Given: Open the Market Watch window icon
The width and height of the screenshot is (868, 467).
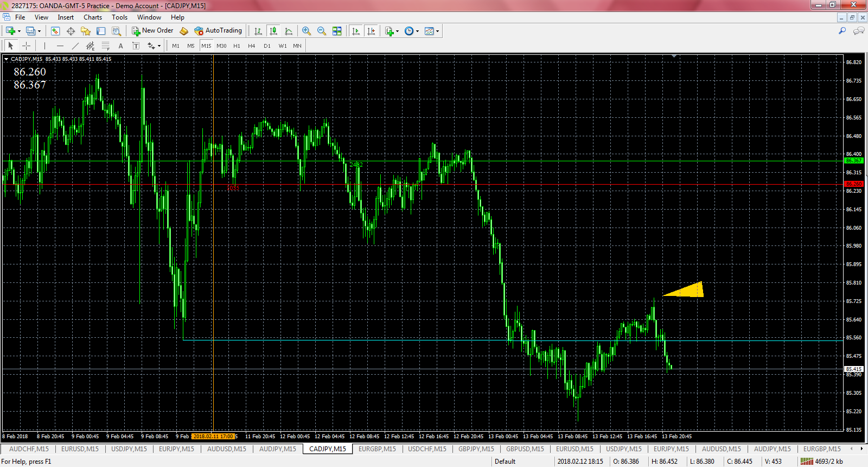Looking at the screenshot, I should [55, 31].
